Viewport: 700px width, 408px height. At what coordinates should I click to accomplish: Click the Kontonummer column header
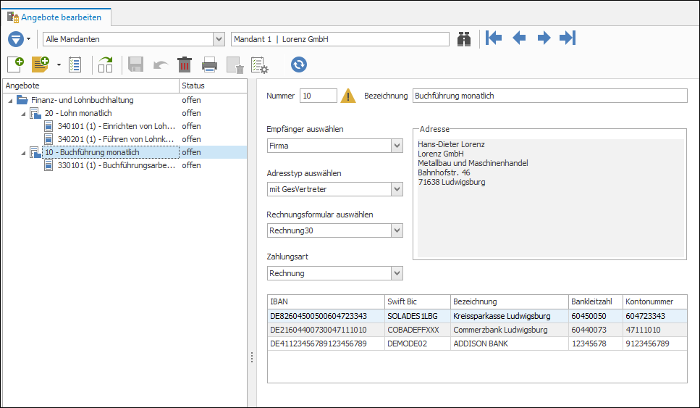pyautogui.click(x=654, y=302)
